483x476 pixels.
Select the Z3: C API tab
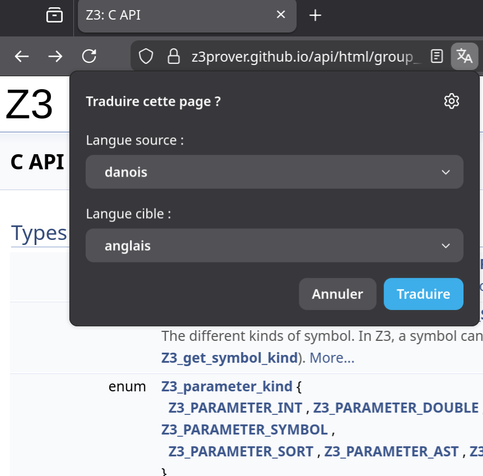click(187, 15)
